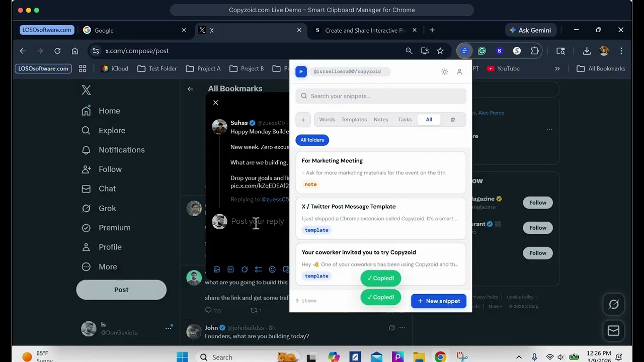Open the Chrome Extensions puzzle icon
The image size is (644, 362).
coord(534,51)
